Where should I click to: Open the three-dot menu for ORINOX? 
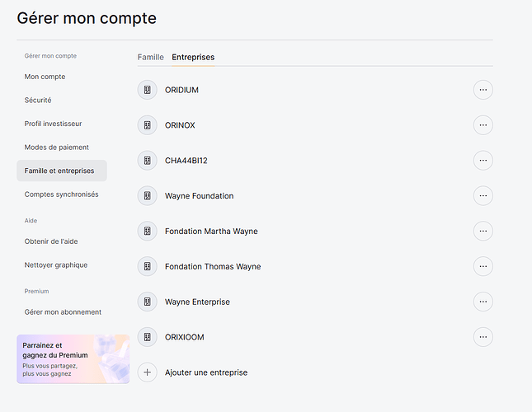[483, 125]
